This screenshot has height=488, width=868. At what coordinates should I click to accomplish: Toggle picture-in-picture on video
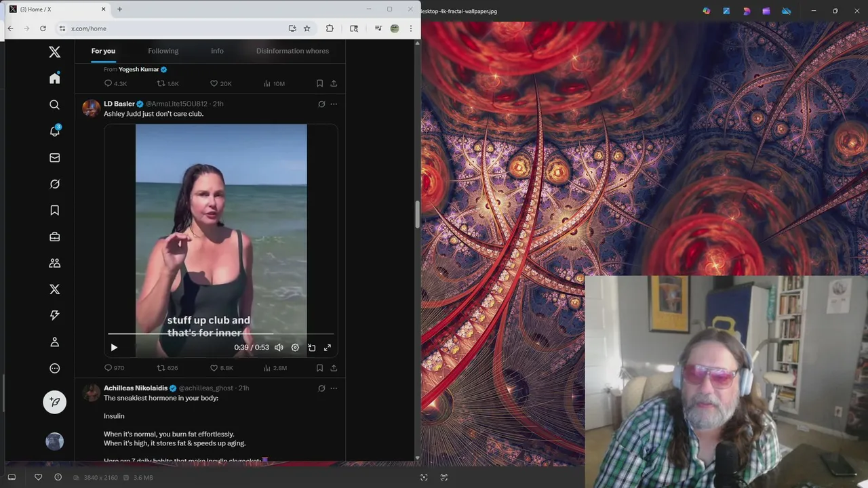pyautogui.click(x=311, y=348)
